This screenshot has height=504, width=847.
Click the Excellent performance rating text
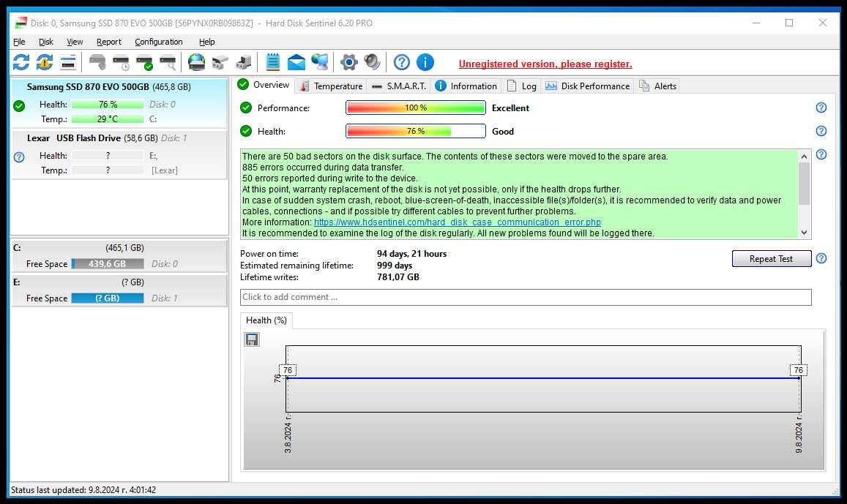coord(510,108)
